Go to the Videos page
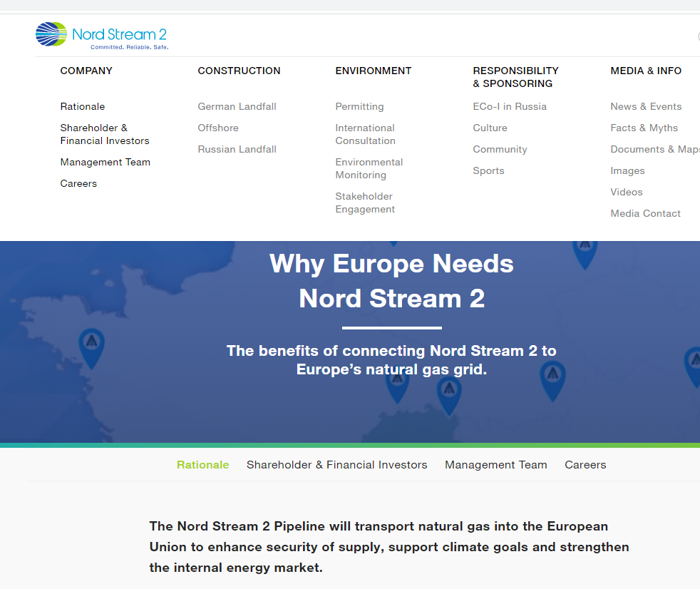 (627, 192)
